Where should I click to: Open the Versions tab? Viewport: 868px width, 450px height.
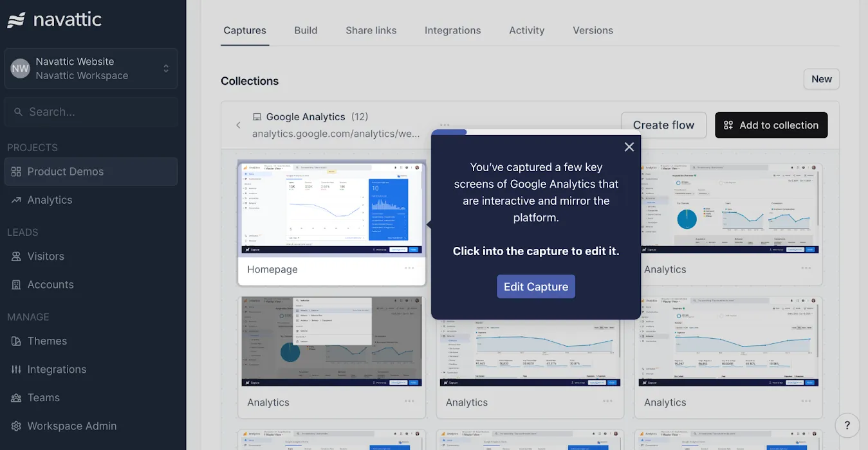tap(593, 30)
